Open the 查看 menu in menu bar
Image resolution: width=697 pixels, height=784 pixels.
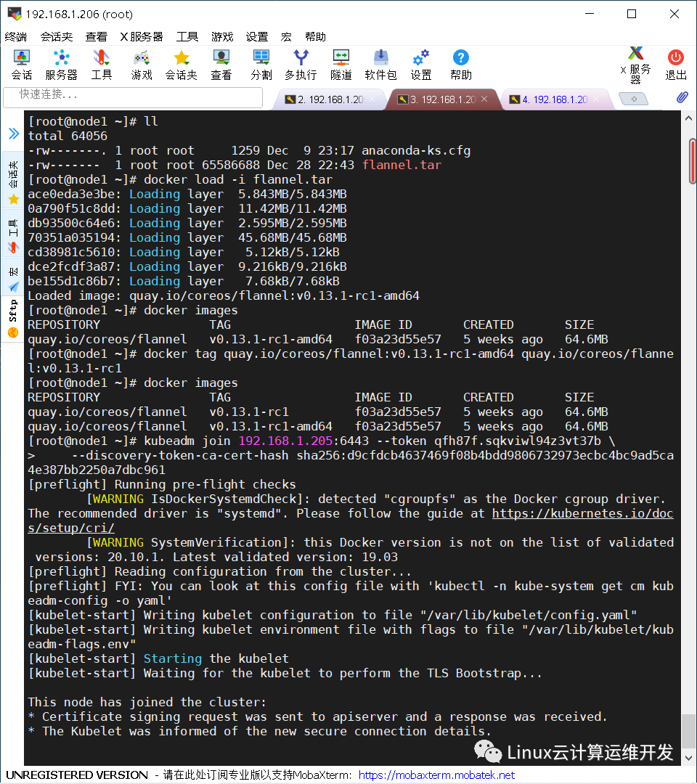pos(96,36)
